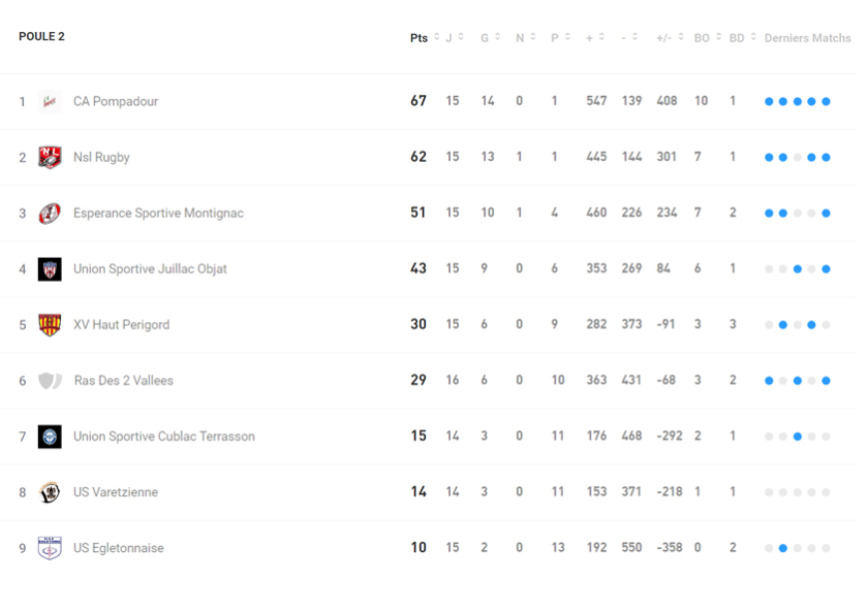
Task: Sort table by G wins column
Action: [486, 39]
